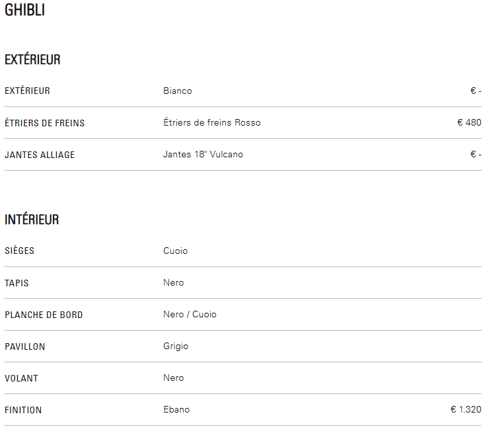Select the EXTÉRIEUR section heading
Image resolution: width=504 pixels, height=441 pixels.
[x=32, y=60]
